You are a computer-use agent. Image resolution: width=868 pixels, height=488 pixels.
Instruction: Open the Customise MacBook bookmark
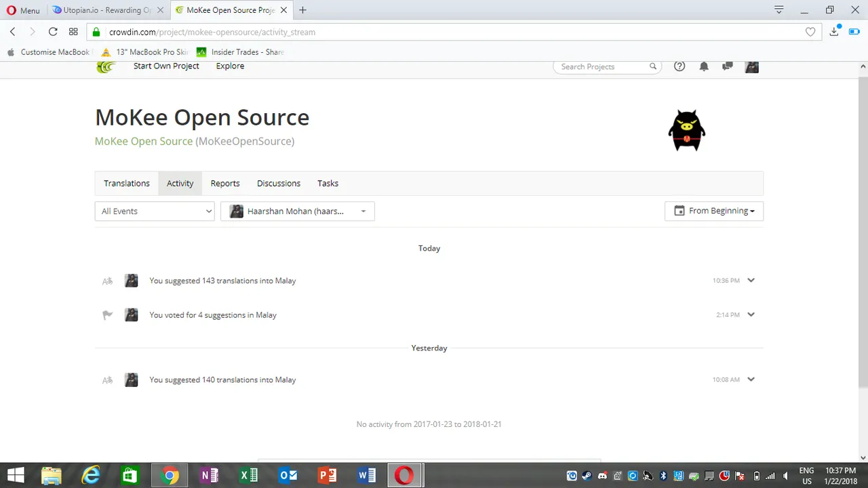[x=48, y=52]
